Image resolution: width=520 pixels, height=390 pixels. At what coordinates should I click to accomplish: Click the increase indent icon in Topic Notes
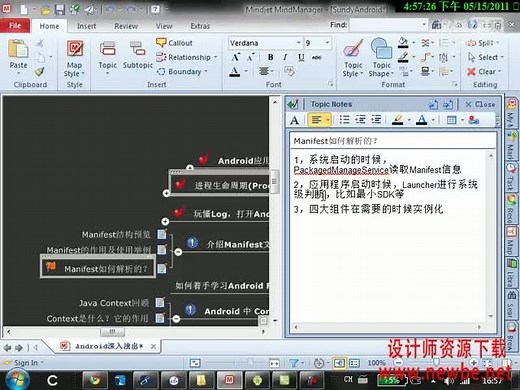tap(376, 119)
